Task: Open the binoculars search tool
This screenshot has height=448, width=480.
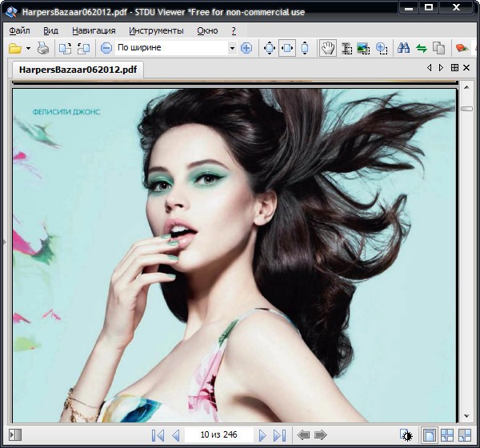Action: pyautogui.click(x=404, y=49)
